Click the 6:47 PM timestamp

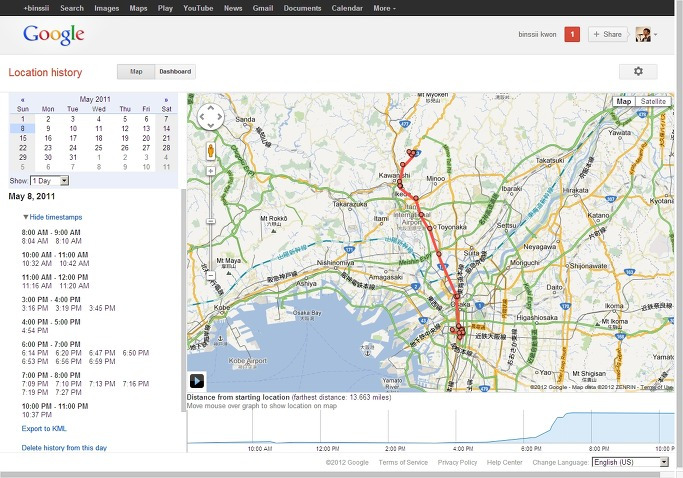(x=102, y=353)
